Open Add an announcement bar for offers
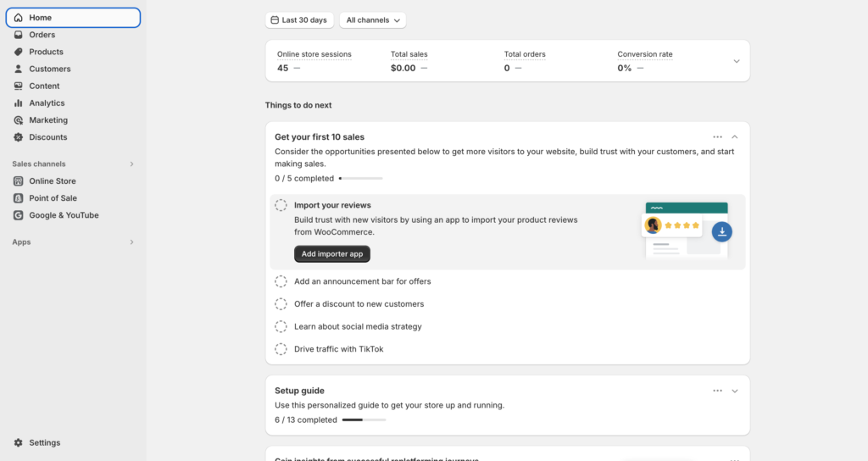Screen dimensions: 868x461 tap(363, 281)
